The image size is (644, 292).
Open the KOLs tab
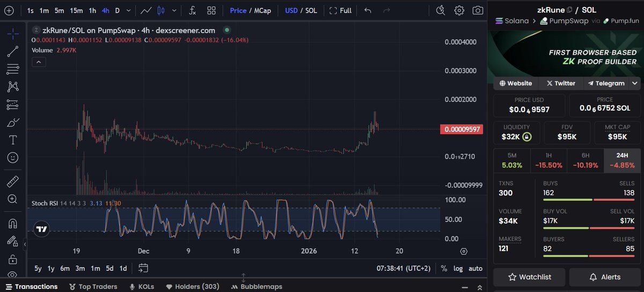[142, 287]
